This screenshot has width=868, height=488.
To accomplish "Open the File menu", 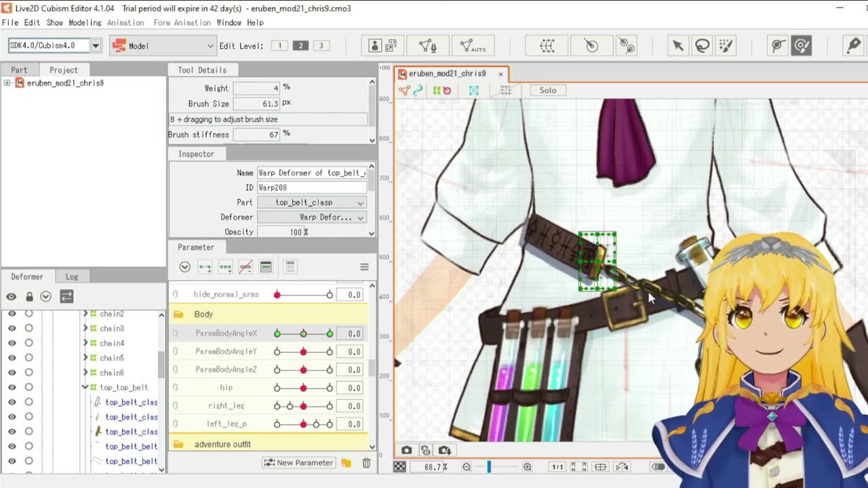I will click(x=9, y=22).
